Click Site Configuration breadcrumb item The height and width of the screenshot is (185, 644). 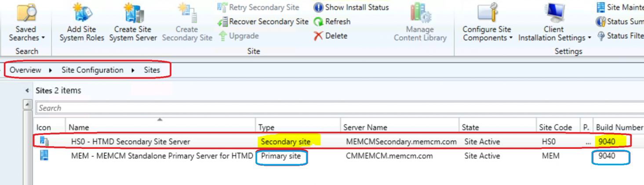click(x=92, y=70)
